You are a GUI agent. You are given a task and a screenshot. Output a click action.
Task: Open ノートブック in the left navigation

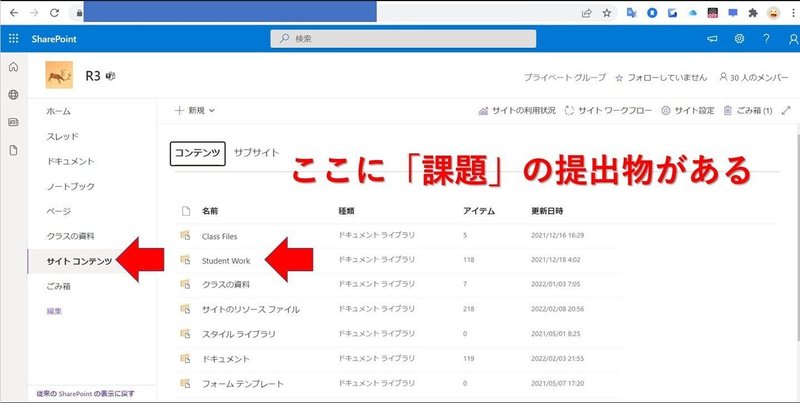point(70,186)
